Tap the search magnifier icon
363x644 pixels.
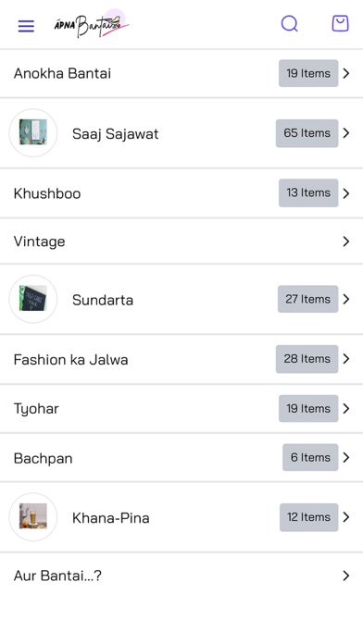pos(290,24)
